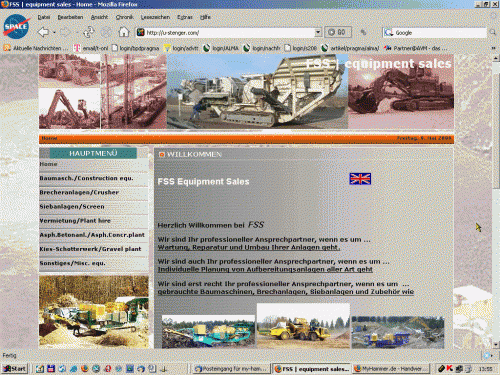Open the Chronik menu

tap(124, 17)
